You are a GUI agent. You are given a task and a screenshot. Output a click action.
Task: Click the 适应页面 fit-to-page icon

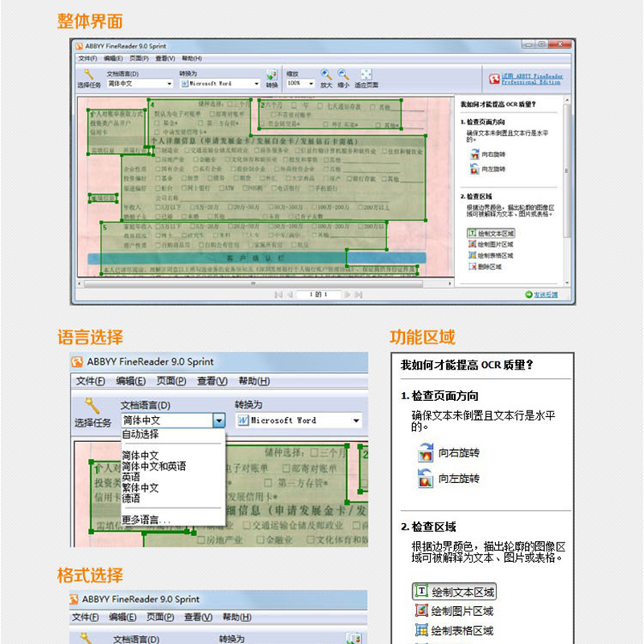tap(366, 74)
